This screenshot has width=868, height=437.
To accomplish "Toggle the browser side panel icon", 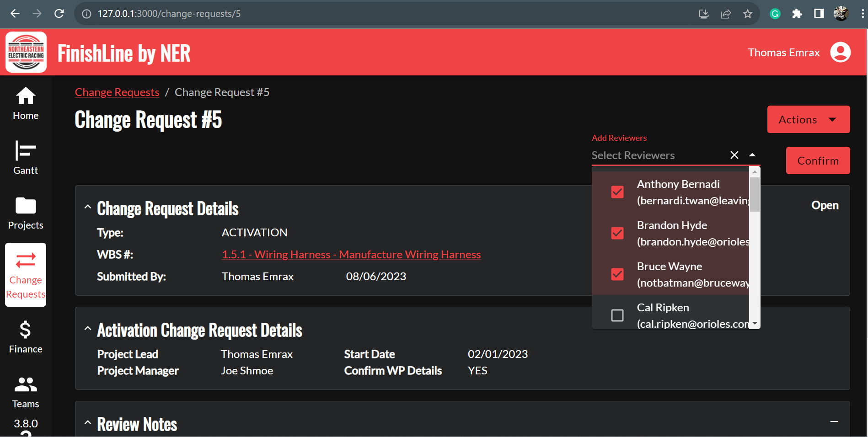I will [819, 14].
